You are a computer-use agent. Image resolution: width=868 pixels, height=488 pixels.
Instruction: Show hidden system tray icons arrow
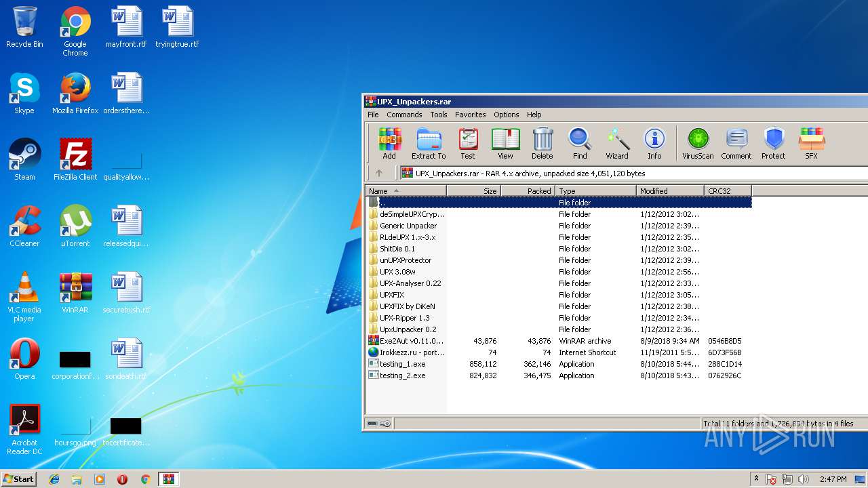pyautogui.click(x=757, y=479)
